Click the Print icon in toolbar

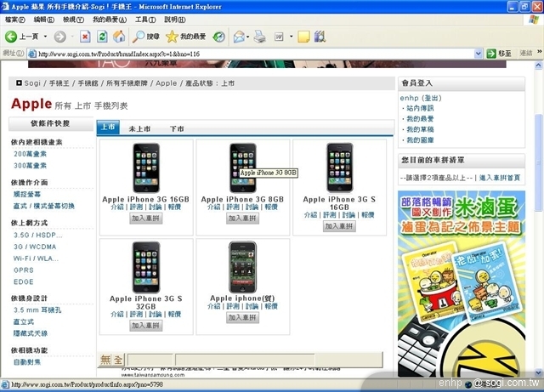click(259, 37)
